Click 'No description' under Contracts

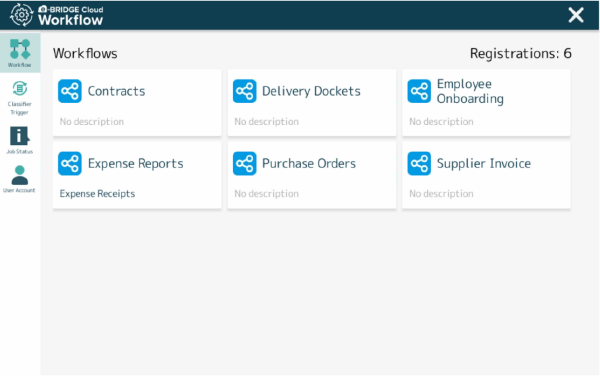point(91,122)
